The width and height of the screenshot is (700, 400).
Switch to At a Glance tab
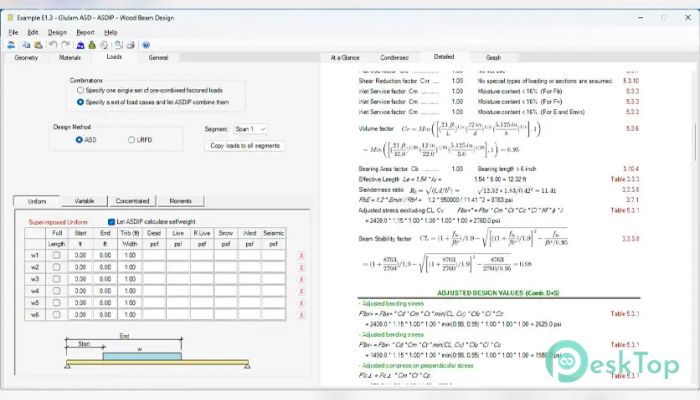[345, 58]
